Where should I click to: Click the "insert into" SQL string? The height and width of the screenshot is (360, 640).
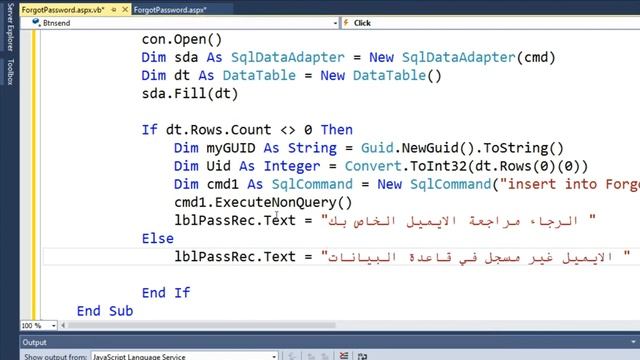pos(570,184)
